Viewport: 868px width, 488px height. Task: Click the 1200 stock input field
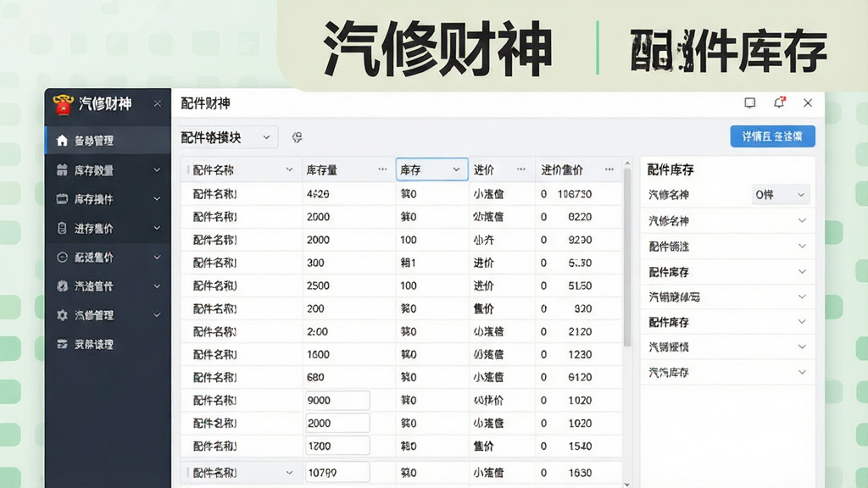(337, 446)
